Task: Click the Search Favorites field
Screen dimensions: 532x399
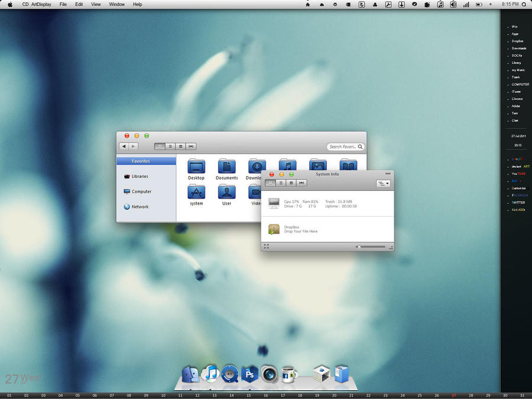Action: coord(345,147)
